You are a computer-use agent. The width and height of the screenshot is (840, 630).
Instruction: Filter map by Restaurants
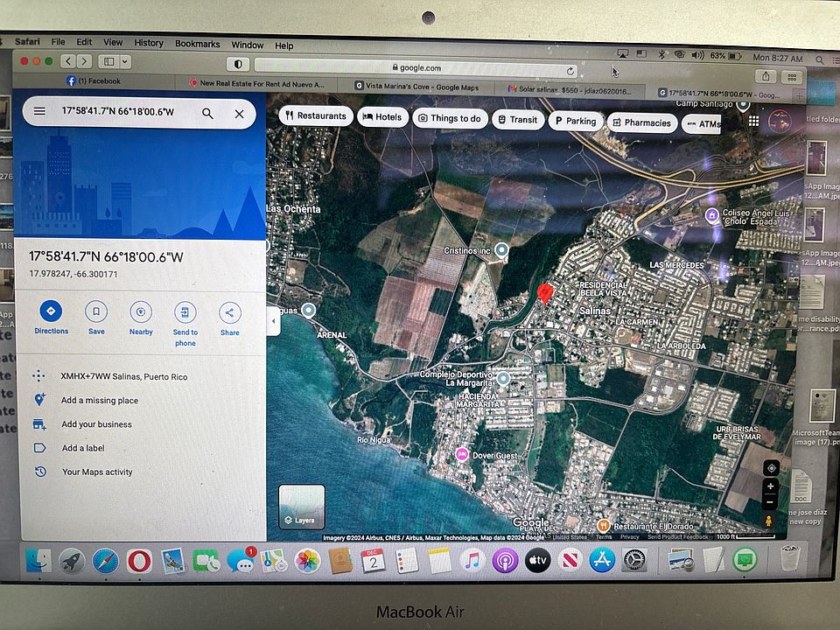(x=316, y=115)
